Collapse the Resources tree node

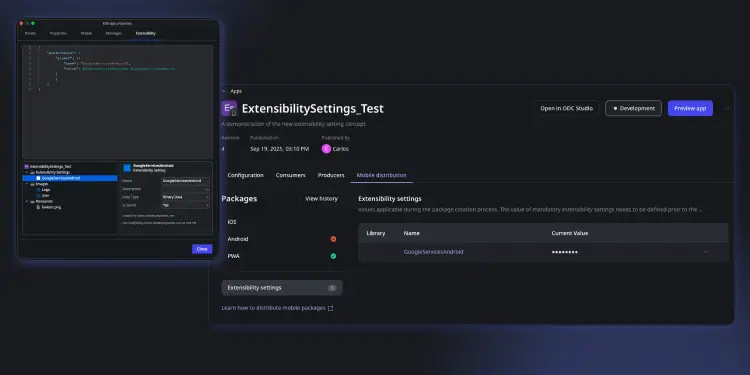[x=27, y=201]
